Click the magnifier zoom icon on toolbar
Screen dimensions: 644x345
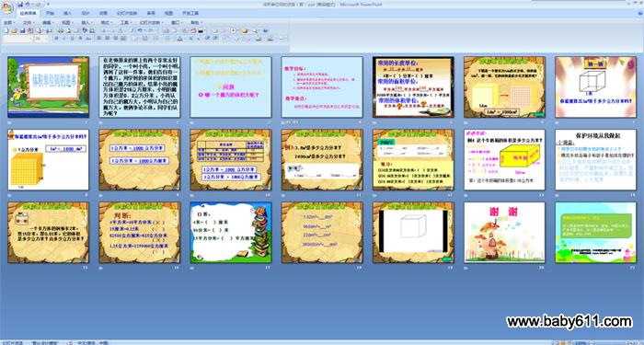[255, 30]
